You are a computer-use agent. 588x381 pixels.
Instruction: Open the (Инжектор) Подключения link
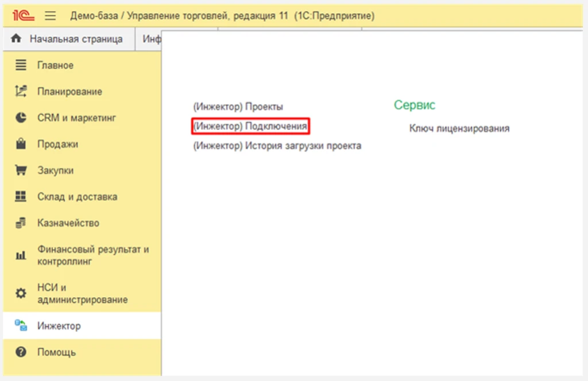pos(250,126)
